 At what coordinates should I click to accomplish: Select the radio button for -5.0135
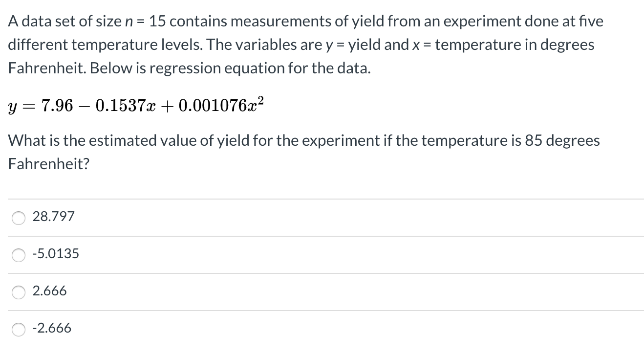tap(18, 255)
